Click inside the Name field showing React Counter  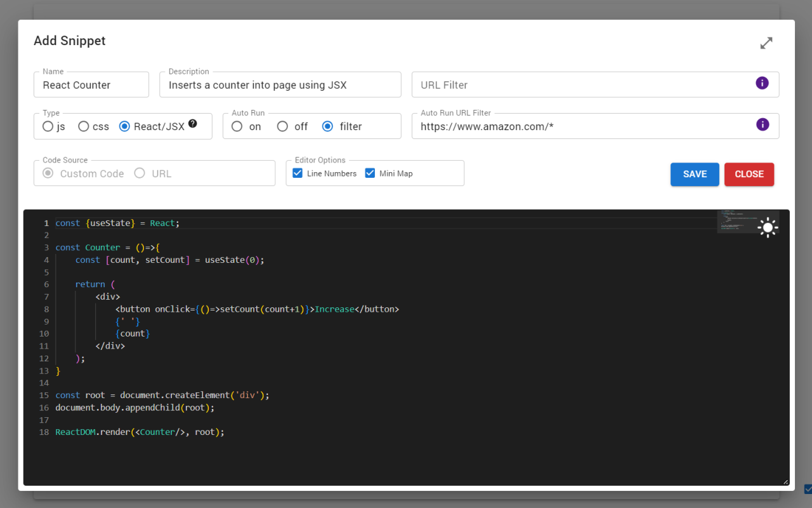91,84
